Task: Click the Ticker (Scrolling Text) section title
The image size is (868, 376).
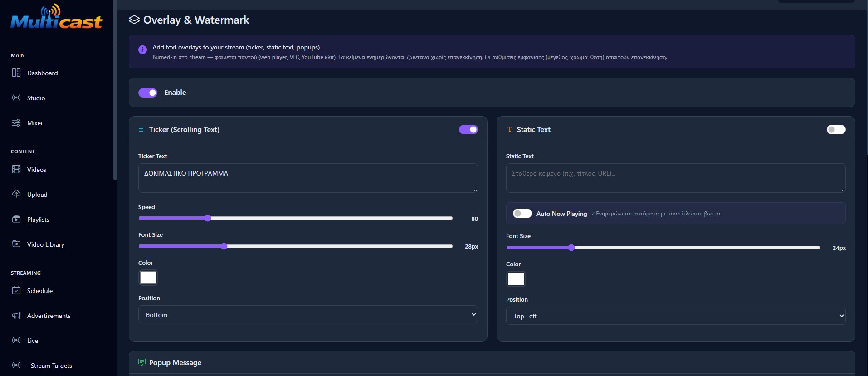Action: pyautogui.click(x=184, y=130)
